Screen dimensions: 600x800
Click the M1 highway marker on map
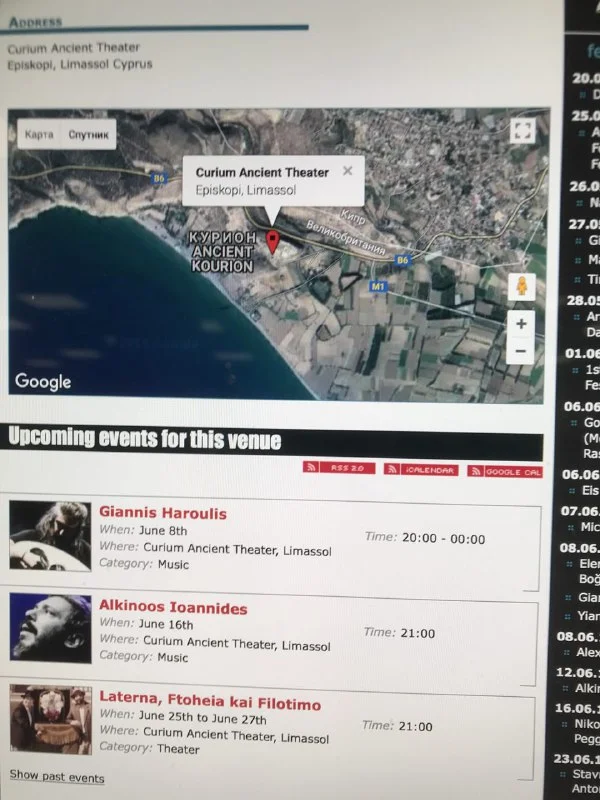(x=378, y=286)
